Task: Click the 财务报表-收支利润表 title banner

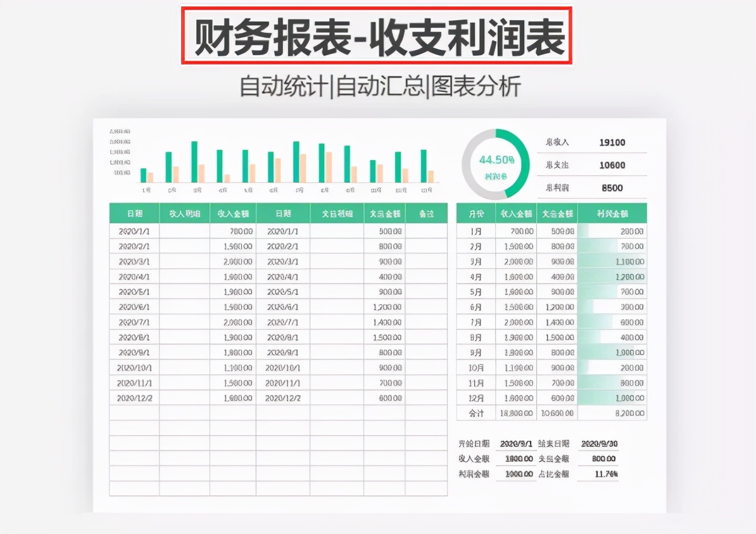Action: click(378, 35)
